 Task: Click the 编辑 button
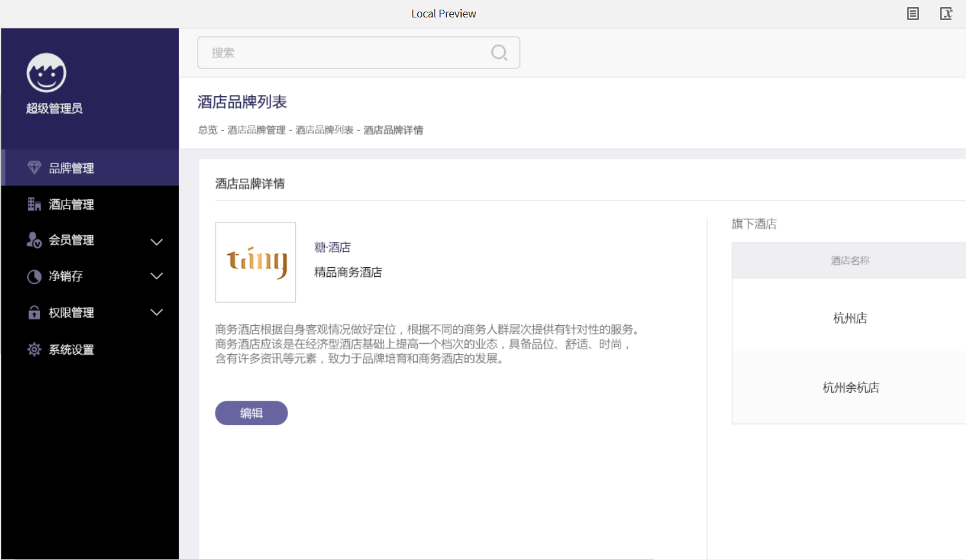pyautogui.click(x=251, y=413)
